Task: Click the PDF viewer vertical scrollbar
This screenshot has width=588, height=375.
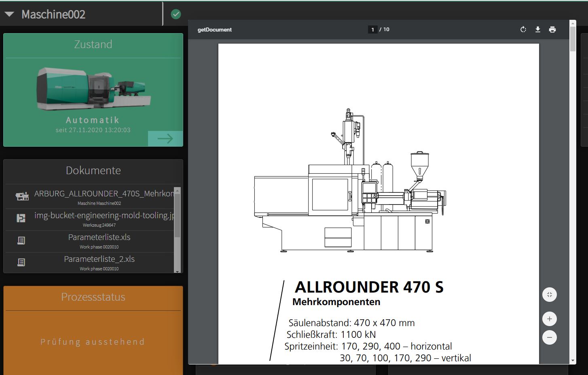Action: [x=573, y=39]
